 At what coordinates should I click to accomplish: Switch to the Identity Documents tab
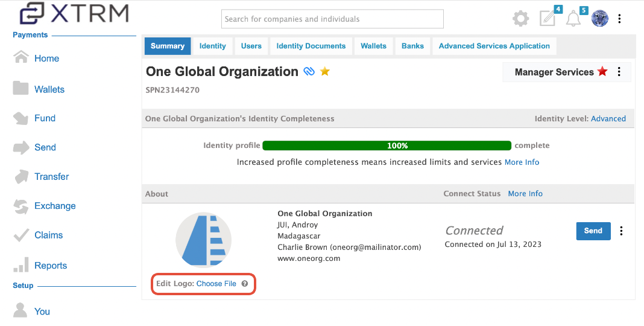[x=311, y=46]
